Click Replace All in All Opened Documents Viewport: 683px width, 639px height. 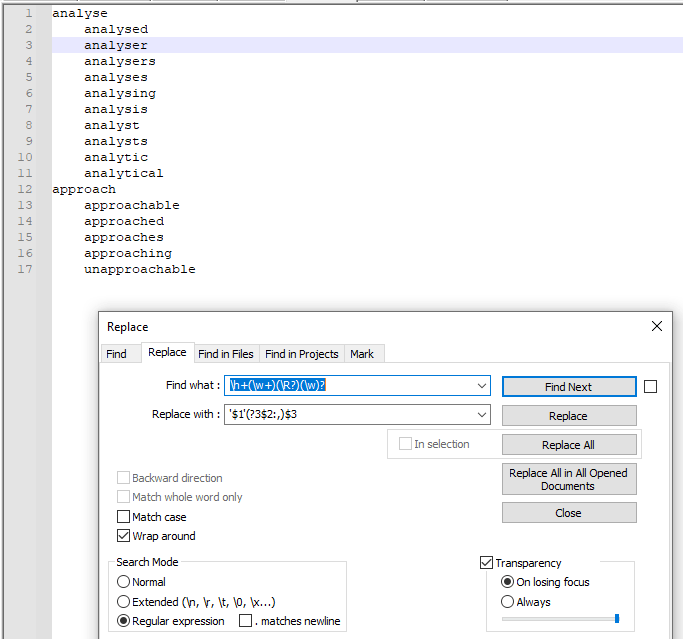tap(569, 479)
